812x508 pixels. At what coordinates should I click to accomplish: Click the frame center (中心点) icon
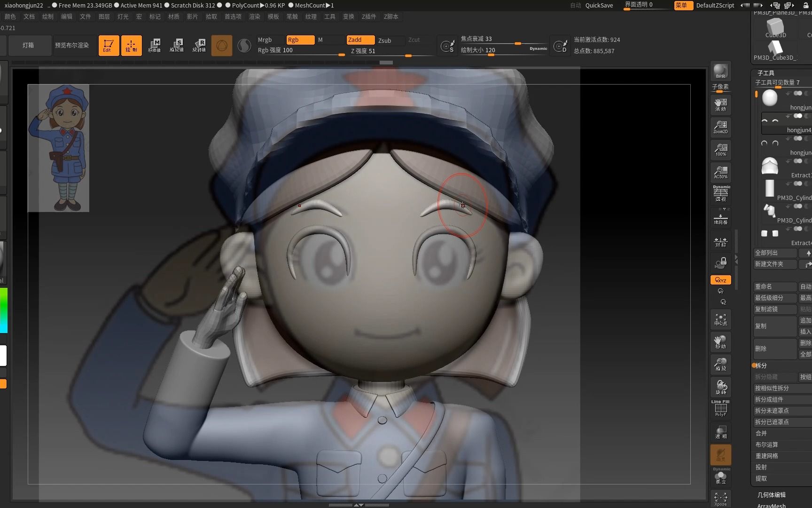pos(720,320)
